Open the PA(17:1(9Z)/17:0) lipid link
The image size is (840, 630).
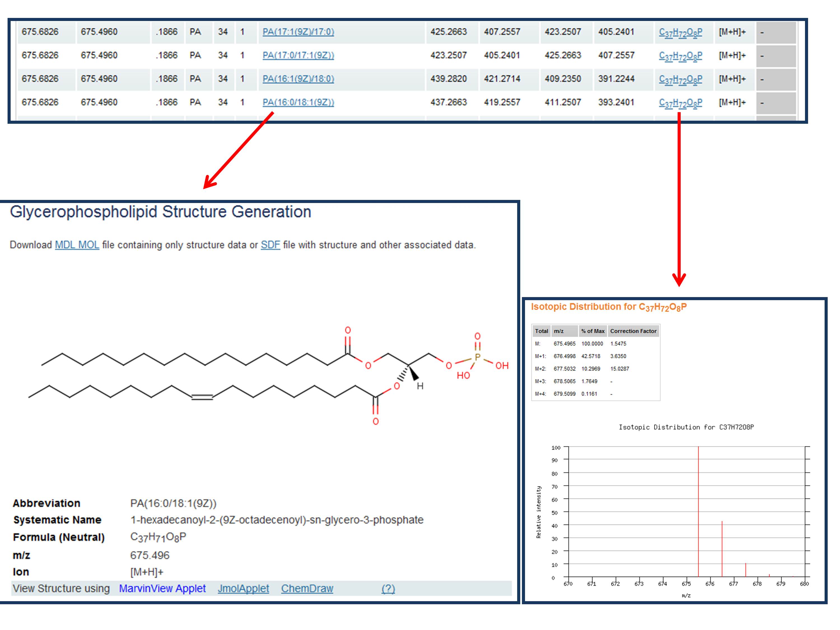(298, 32)
